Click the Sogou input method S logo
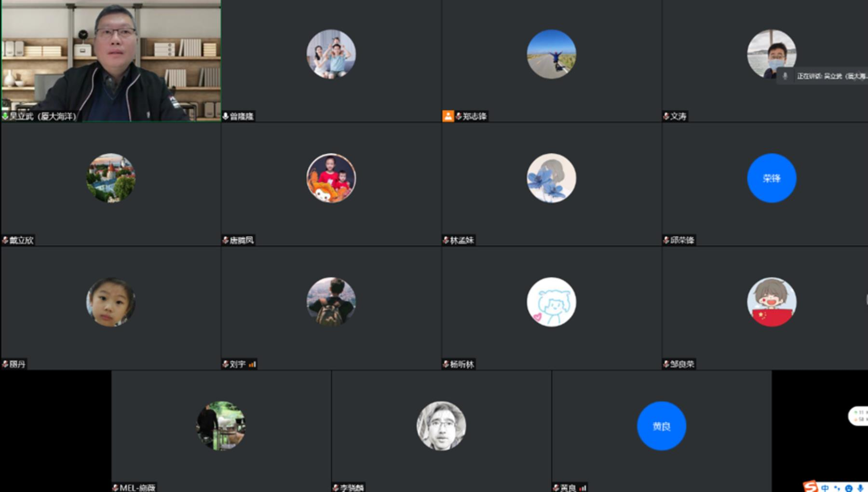Screen dimensions: 868x492 pos(811,487)
